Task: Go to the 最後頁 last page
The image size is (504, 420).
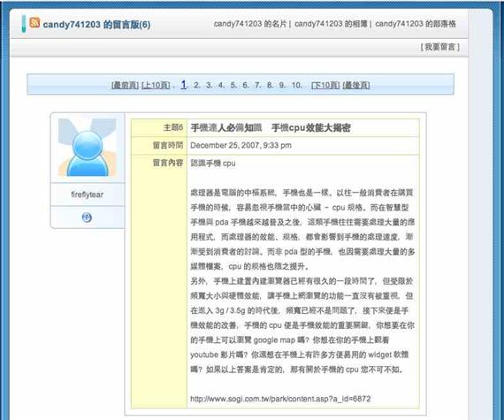Action: pos(356,85)
